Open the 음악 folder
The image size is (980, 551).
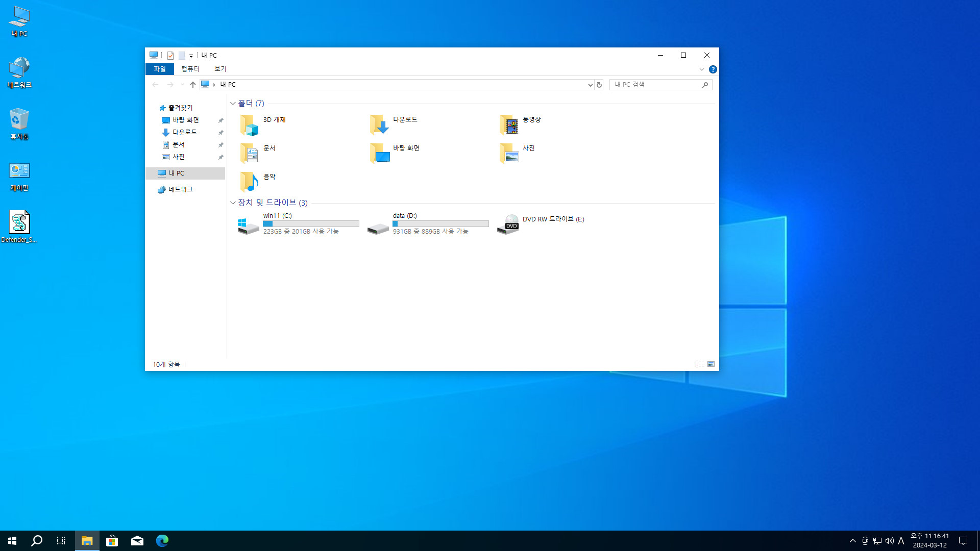click(258, 182)
